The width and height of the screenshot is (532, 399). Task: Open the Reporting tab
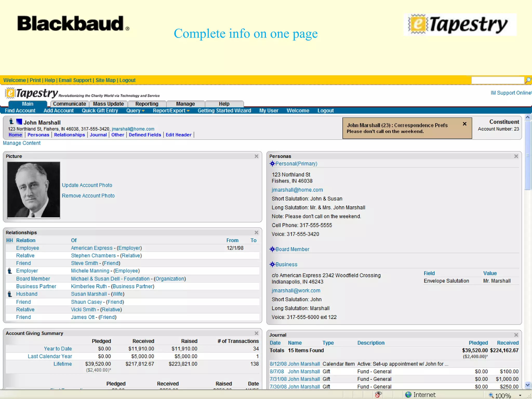(x=147, y=104)
